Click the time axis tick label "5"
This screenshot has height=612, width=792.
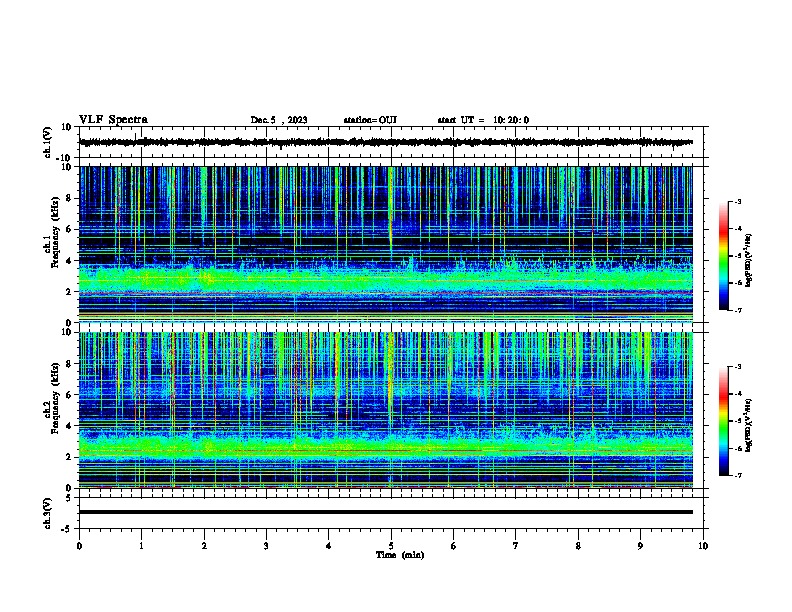coord(391,546)
